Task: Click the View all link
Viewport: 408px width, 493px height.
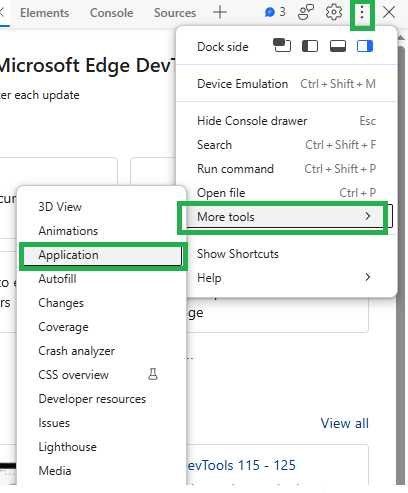Action: 345,423
